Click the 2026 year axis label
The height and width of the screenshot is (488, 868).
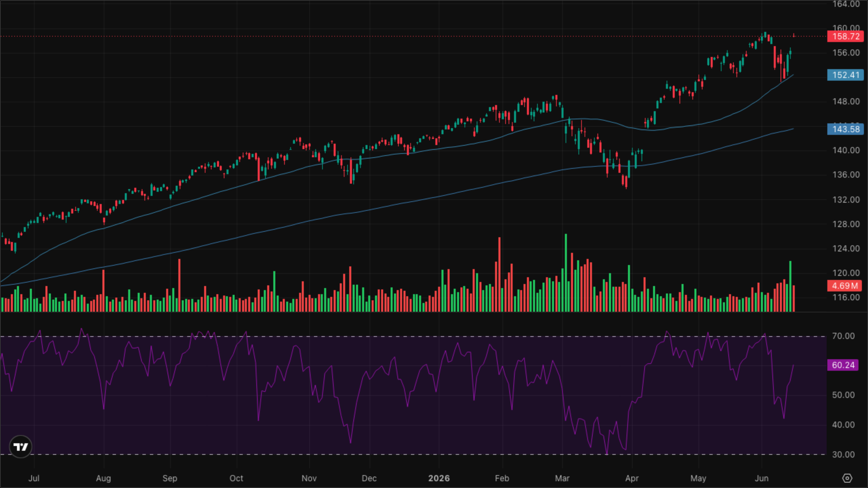click(x=439, y=478)
